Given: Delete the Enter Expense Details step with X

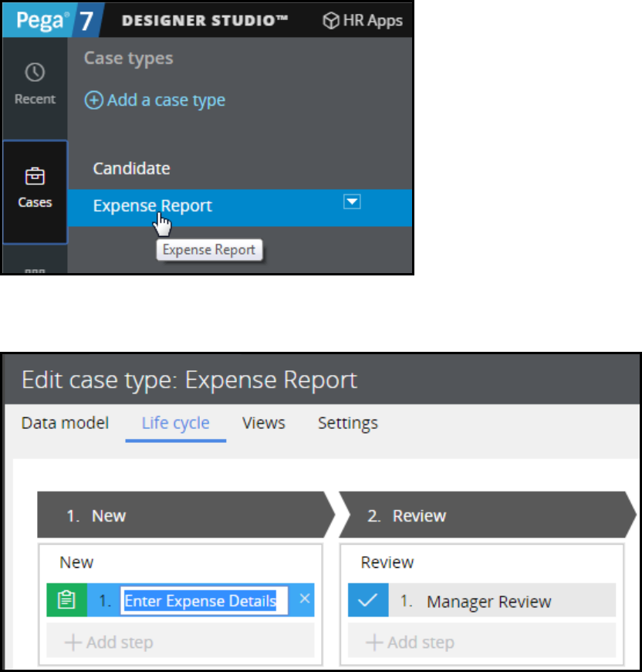Looking at the screenshot, I should [x=304, y=599].
